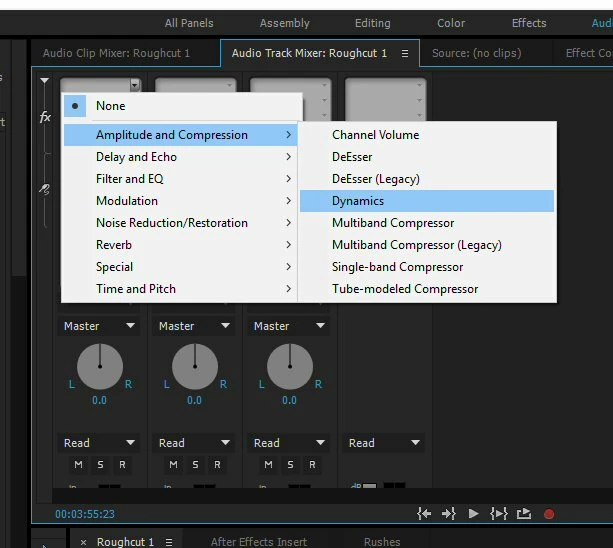This screenshot has width=613, height=548.
Task: Open Noise Reduction/Restoration submenu
Action: click(181, 223)
